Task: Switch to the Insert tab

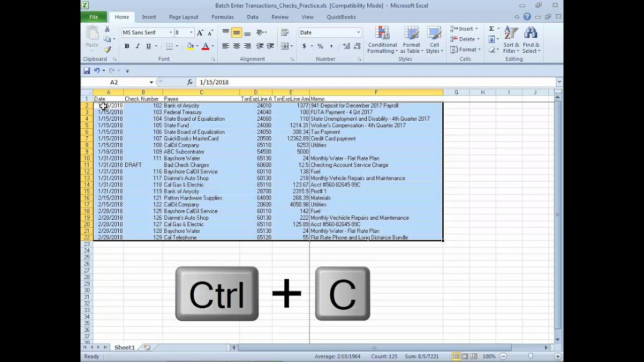Action: click(149, 17)
